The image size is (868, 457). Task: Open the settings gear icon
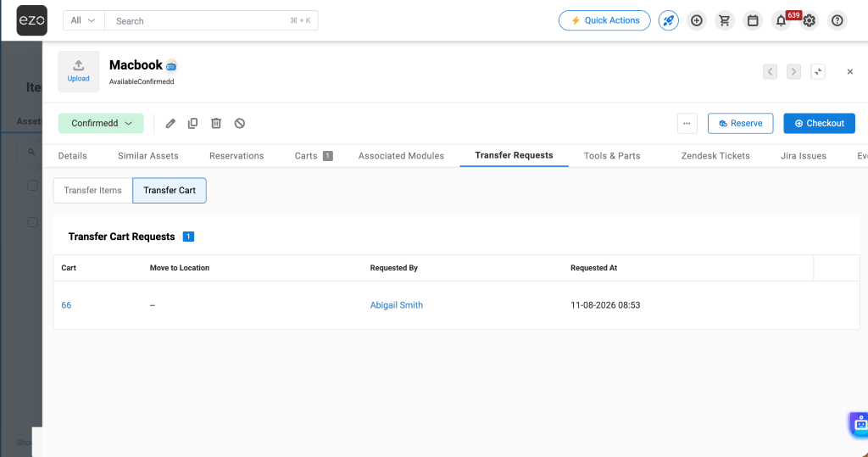point(810,20)
